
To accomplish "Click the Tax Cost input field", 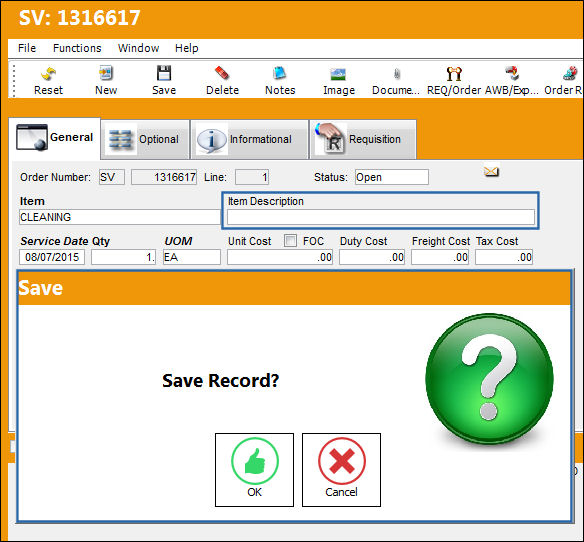I will pyautogui.click(x=504, y=257).
